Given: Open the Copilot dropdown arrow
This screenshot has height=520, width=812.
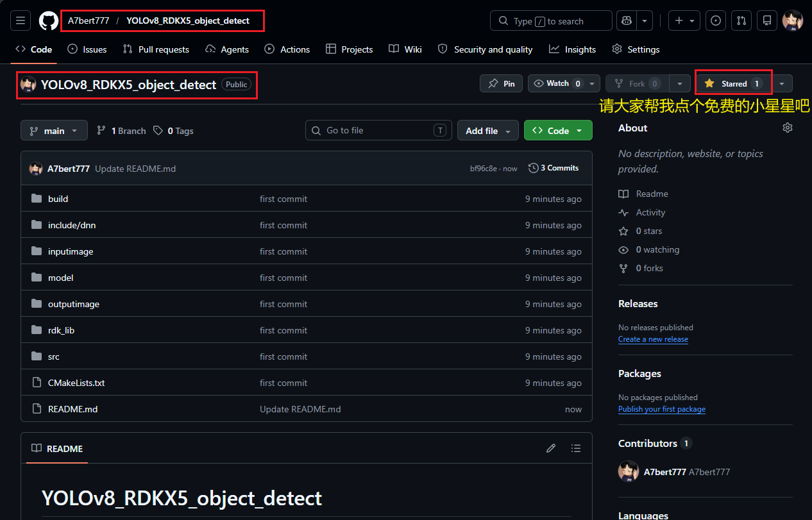Looking at the screenshot, I should pos(645,21).
